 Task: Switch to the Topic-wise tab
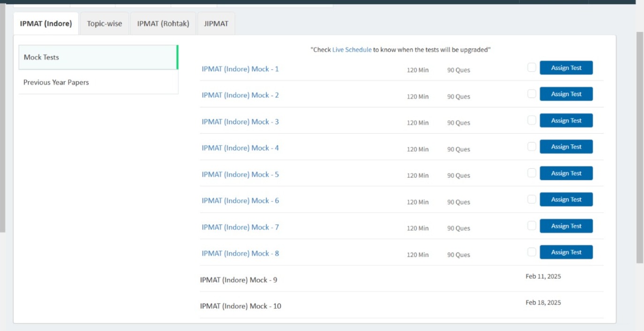pyautogui.click(x=104, y=23)
